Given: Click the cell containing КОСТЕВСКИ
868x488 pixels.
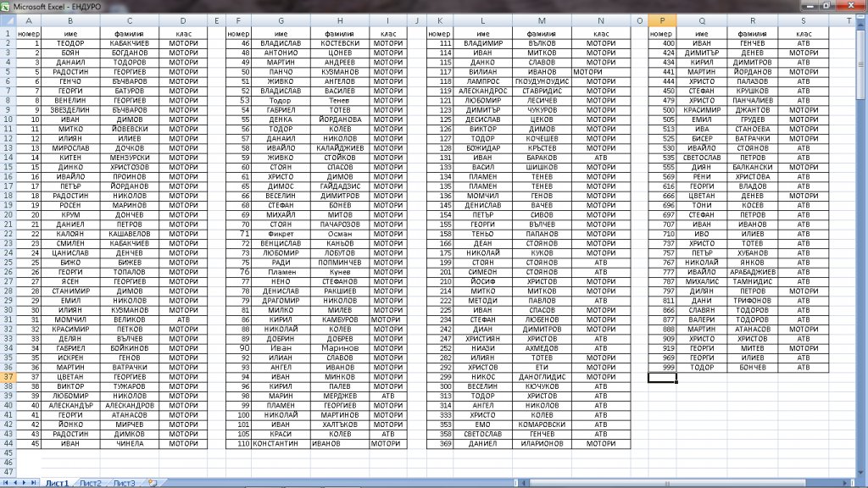Looking at the screenshot, I should click(340, 43).
